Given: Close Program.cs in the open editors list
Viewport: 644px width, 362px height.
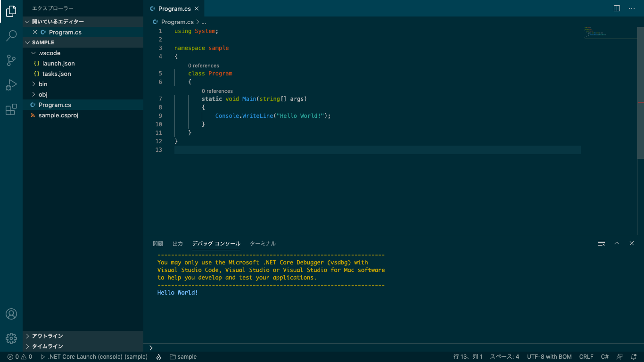Looking at the screenshot, I should pyautogui.click(x=35, y=32).
